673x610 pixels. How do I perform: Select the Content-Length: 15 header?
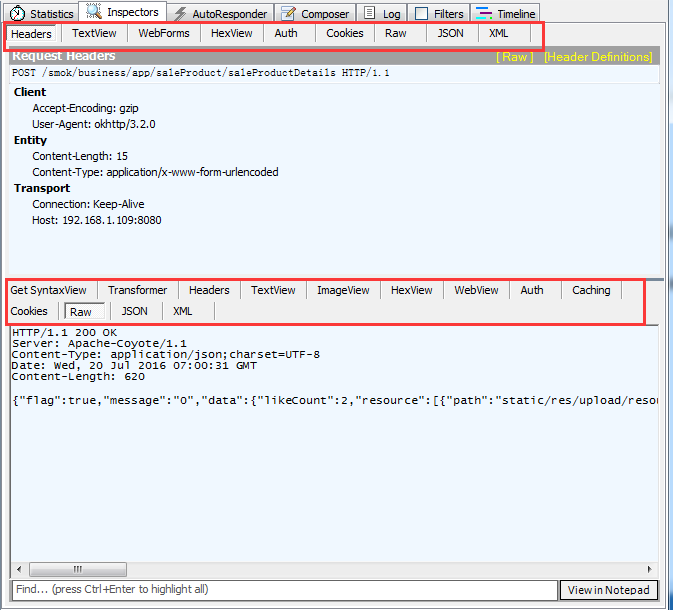[x=80, y=156]
